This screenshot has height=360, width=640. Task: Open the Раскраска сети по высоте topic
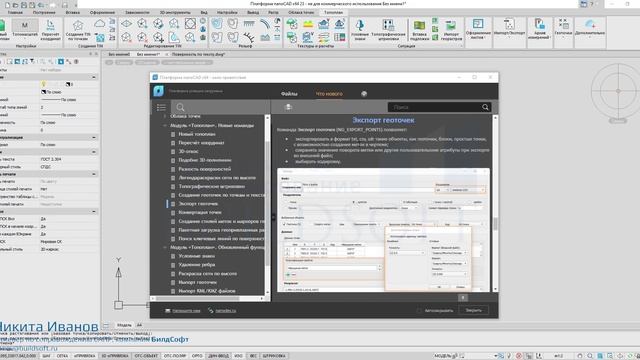point(208,273)
